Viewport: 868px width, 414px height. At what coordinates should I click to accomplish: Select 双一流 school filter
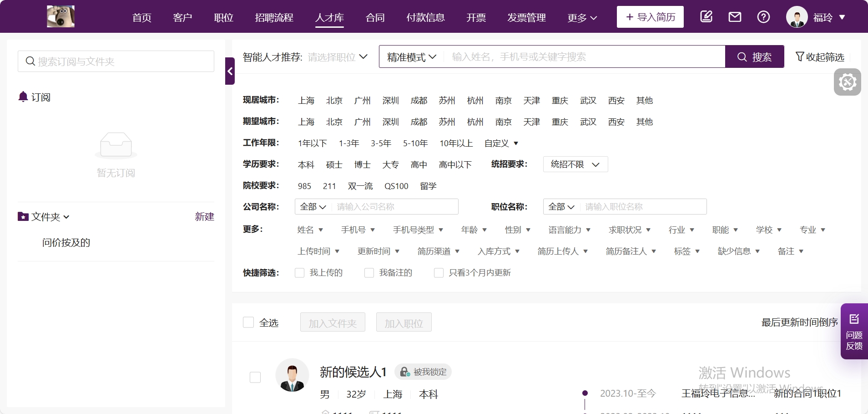pyautogui.click(x=360, y=186)
